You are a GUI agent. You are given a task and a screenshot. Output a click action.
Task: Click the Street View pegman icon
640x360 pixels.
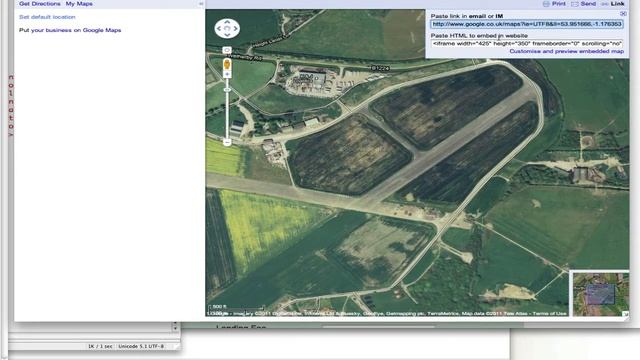pyautogui.click(x=227, y=64)
